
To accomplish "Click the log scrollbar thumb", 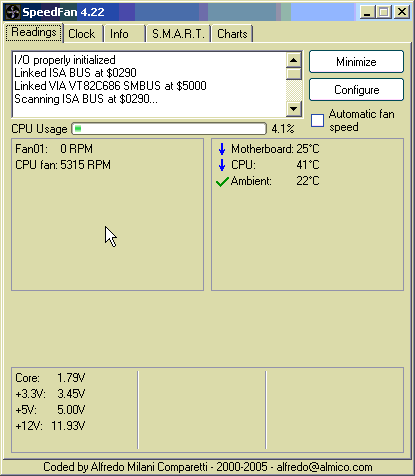I will point(294,74).
